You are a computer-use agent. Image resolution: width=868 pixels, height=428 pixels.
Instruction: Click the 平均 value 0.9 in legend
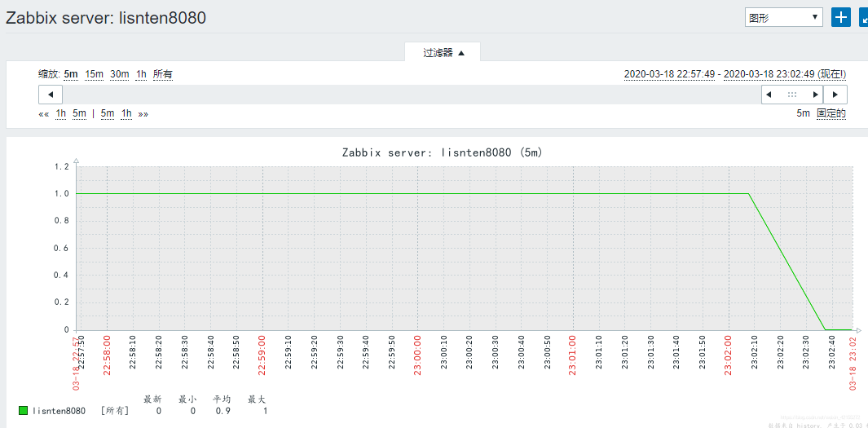pyautogui.click(x=223, y=411)
